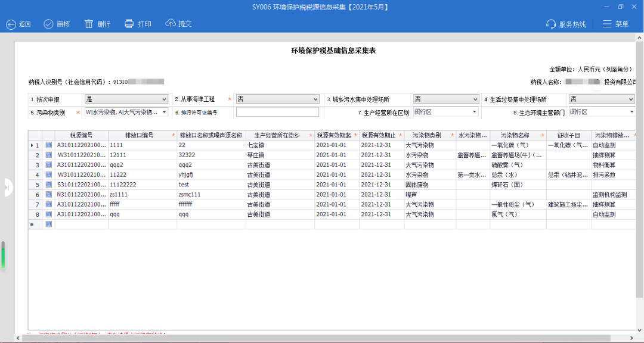Click cell 固体废物 in row 5
Screen dimensions: 644x343
(429, 184)
